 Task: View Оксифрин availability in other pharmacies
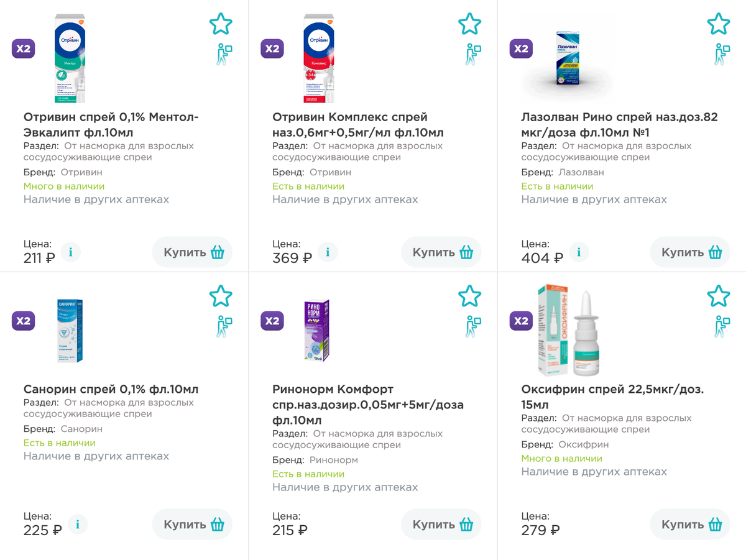point(594,472)
